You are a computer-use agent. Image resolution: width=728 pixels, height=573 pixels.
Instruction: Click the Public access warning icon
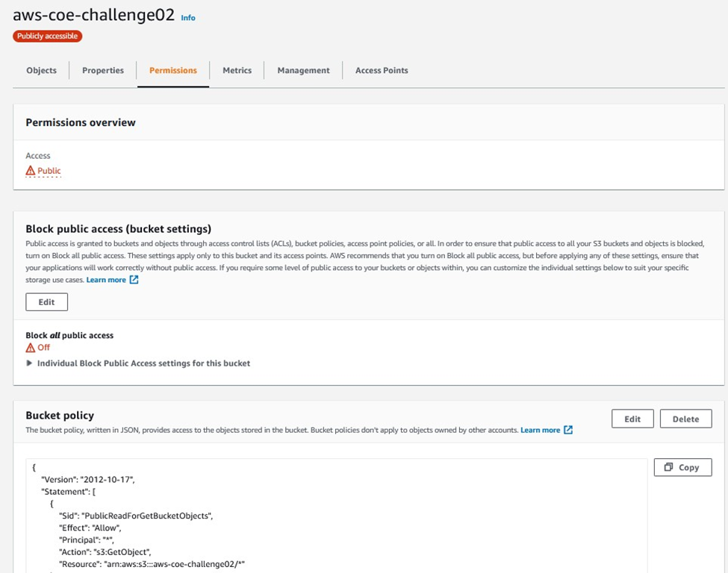point(31,171)
